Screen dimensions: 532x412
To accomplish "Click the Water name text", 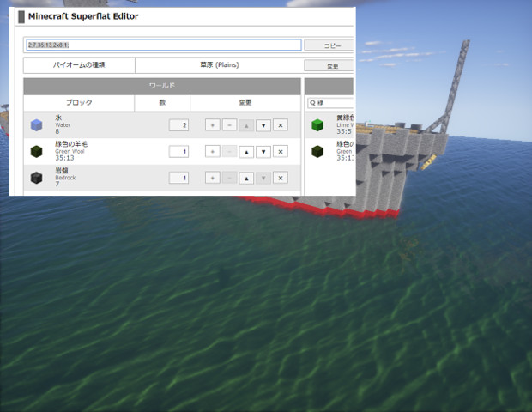I will 63,125.
